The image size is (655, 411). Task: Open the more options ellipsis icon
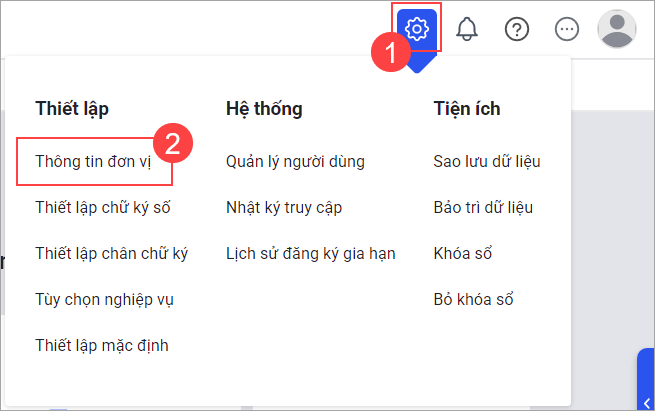[x=567, y=29]
